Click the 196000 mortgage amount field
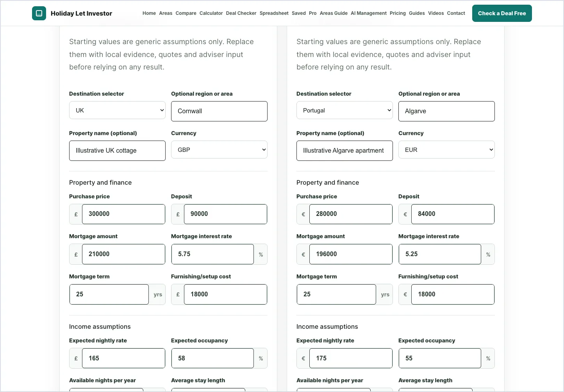The image size is (564, 392). 351,254
